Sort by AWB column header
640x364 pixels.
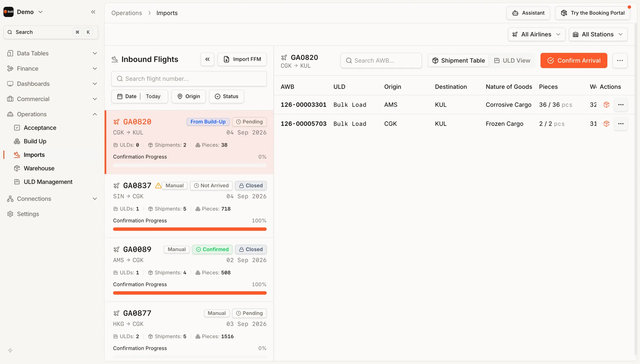click(287, 87)
